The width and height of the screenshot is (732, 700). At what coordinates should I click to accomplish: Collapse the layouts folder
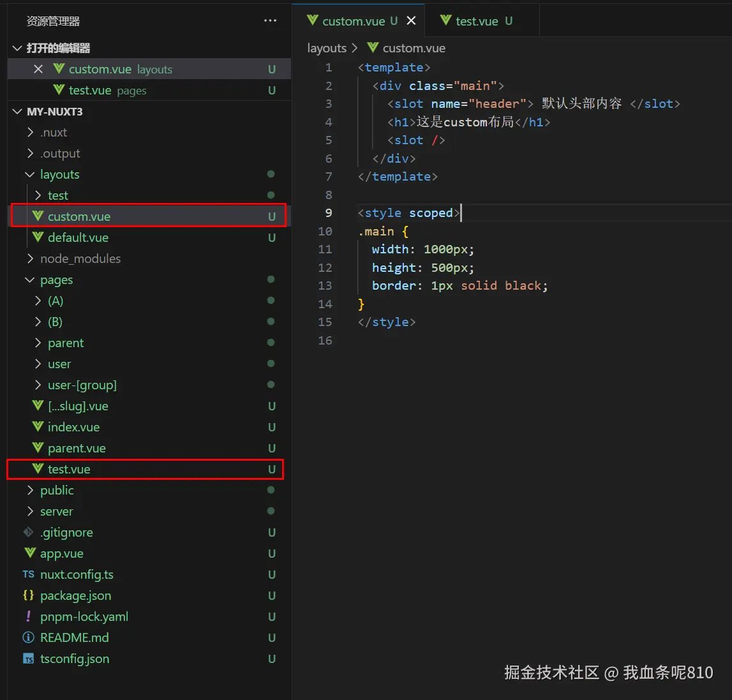point(30,174)
